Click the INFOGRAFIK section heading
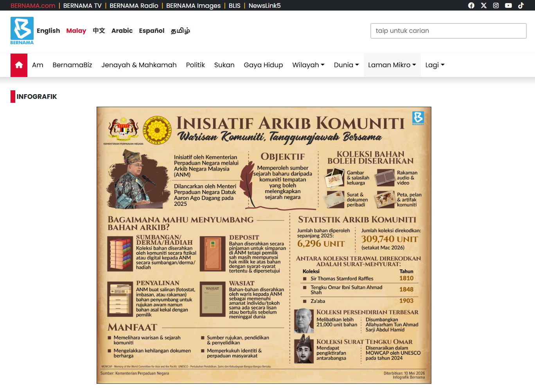The width and height of the screenshot is (535, 392). 37,97
